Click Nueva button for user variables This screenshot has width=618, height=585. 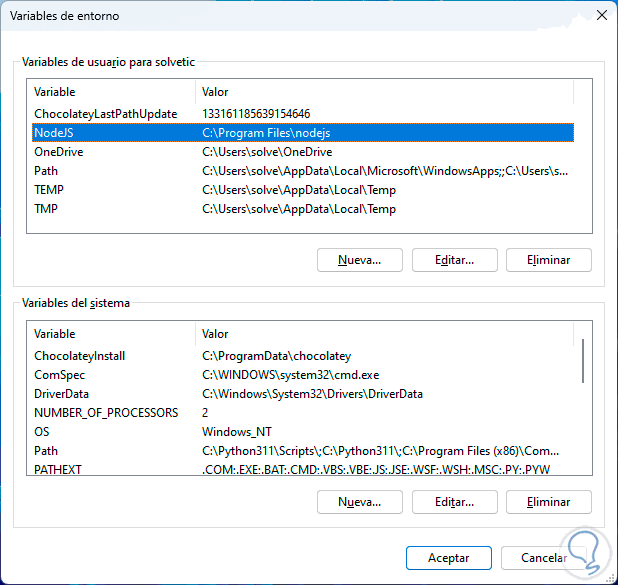(x=359, y=260)
